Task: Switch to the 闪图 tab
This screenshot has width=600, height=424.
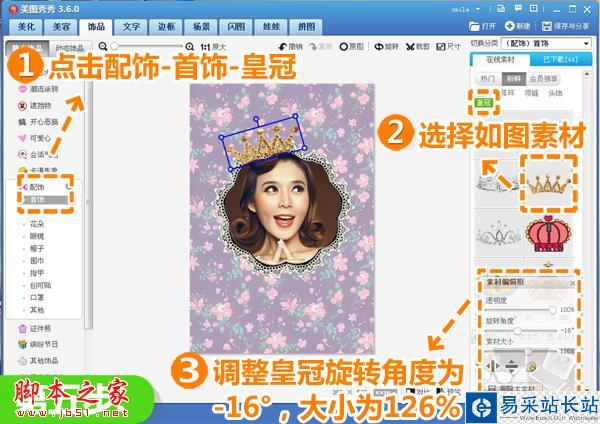Action: click(236, 27)
